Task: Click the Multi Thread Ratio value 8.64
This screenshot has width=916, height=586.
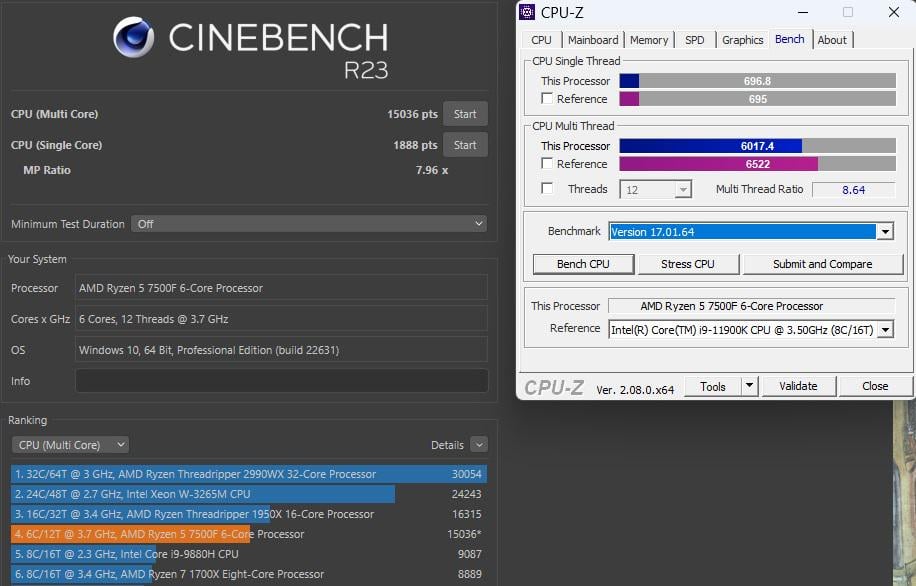Action: point(853,190)
